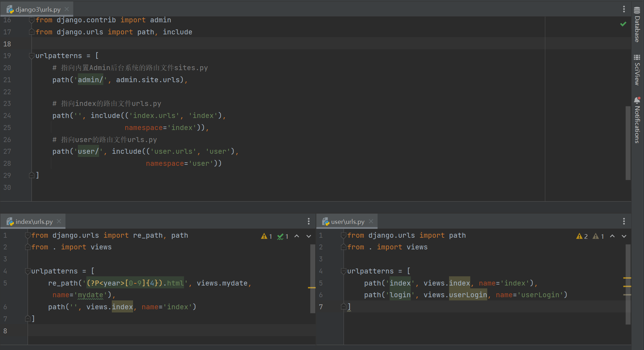
Task: Click the 2 warnings indicator in user\urls.py
Action: 582,236
